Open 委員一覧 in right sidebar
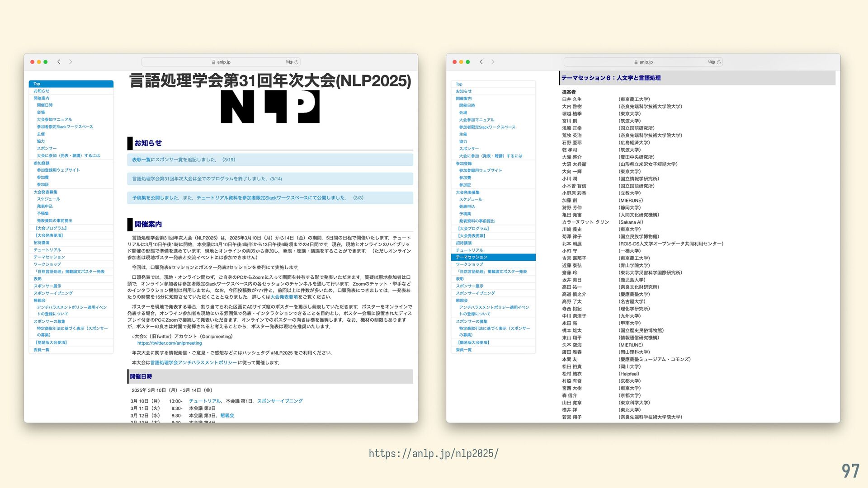The width and height of the screenshot is (868, 488). tap(463, 350)
